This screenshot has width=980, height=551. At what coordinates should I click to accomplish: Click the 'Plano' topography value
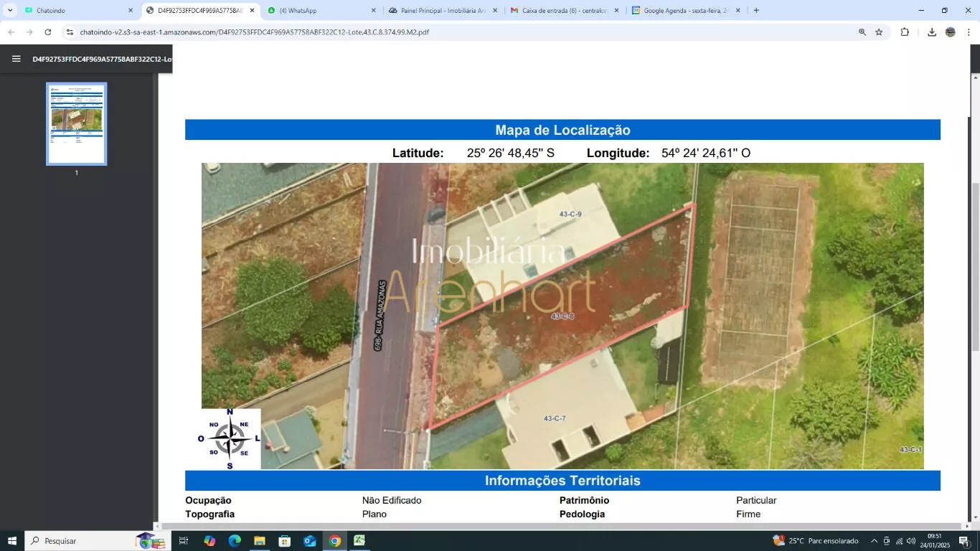(374, 514)
